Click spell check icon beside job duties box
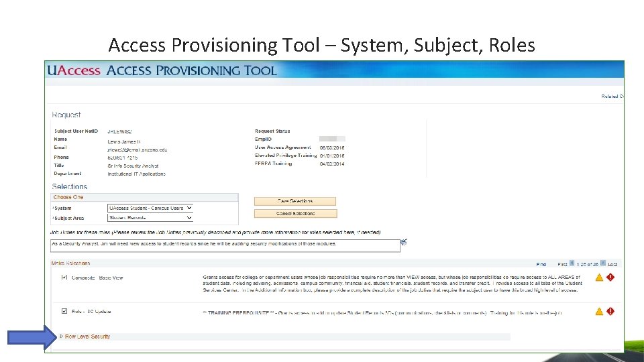The height and width of the screenshot is (362, 644). 404,242
